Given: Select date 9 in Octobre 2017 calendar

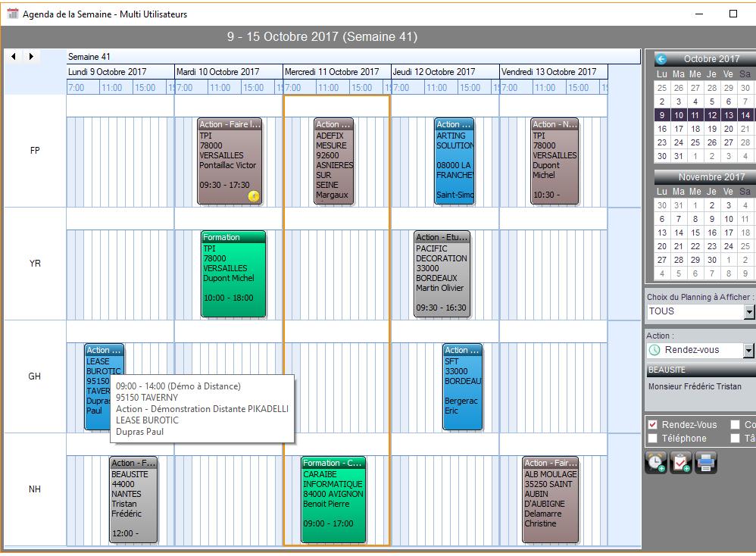Looking at the screenshot, I should coord(662,115).
